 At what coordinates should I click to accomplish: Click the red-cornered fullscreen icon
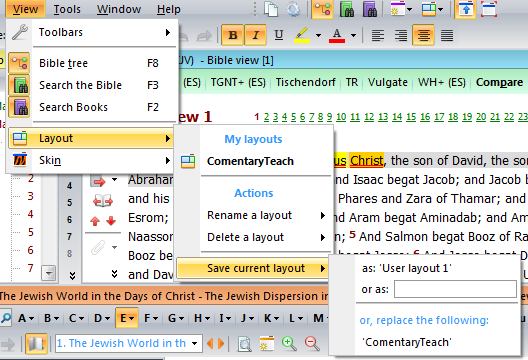(489, 9)
